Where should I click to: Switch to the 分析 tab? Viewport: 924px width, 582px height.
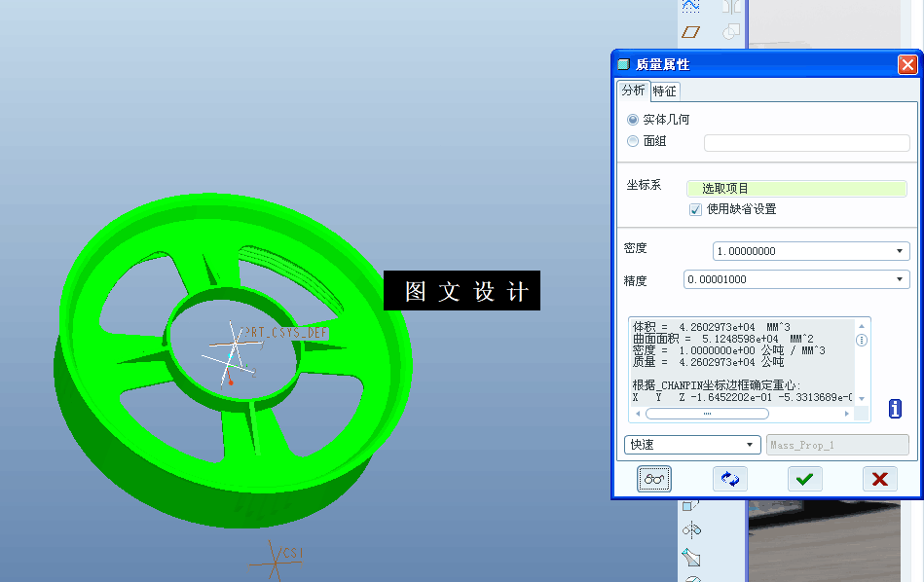pyautogui.click(x=633, y=90)
